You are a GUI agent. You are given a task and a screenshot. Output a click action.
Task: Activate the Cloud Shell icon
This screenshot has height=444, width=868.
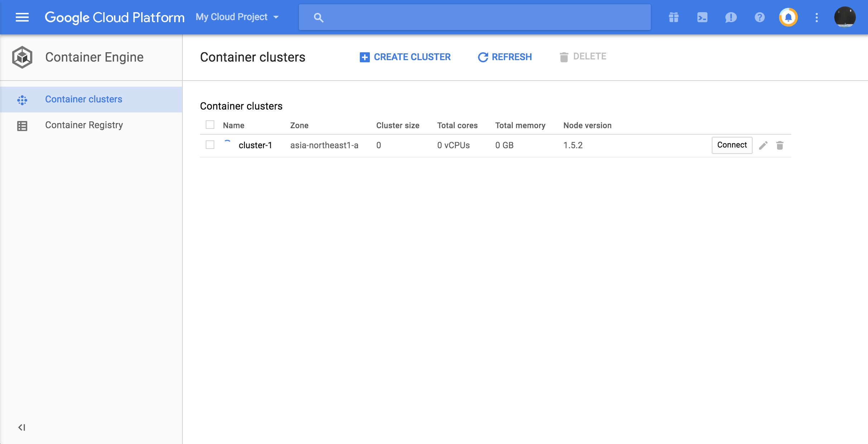pos(702,17)
